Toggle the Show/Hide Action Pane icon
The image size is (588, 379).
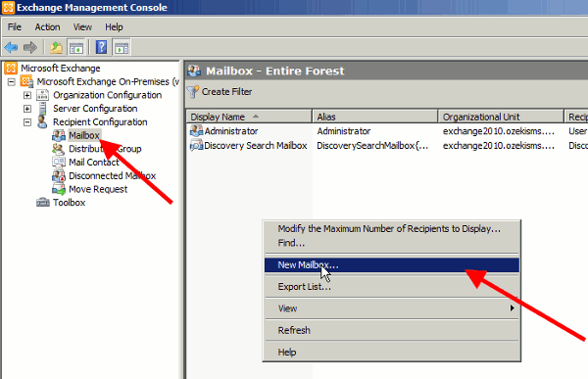(x=122, y=48)
